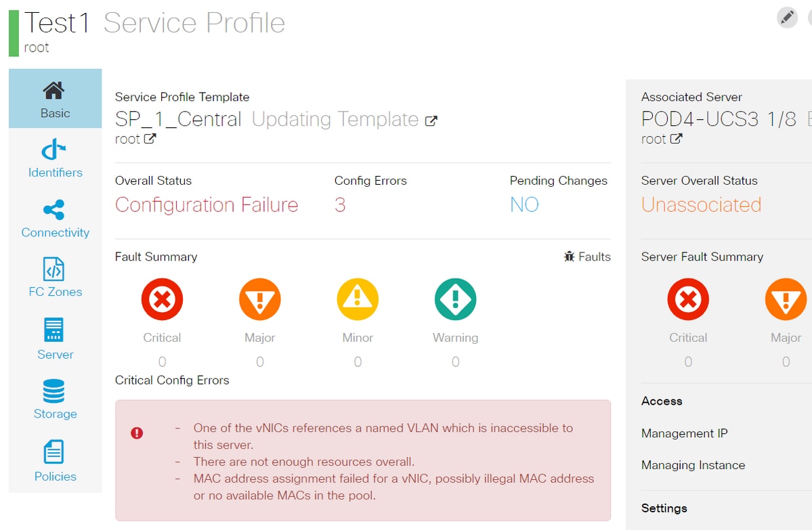Go to the Connectivity tab

pos(55,218)
